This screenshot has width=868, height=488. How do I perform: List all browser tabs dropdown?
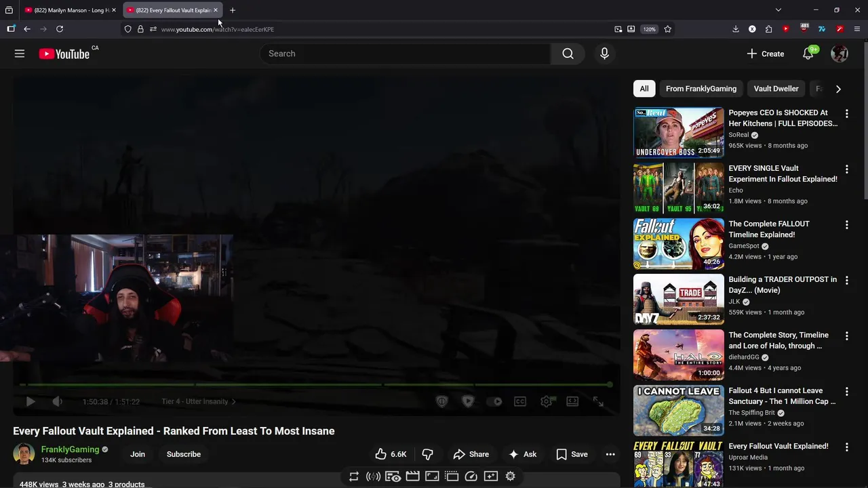point(778,10)
